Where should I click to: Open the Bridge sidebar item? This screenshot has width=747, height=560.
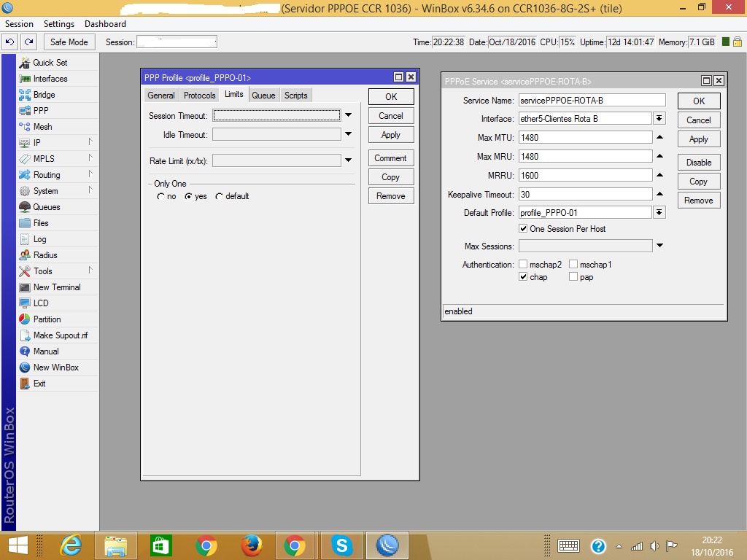44,95
